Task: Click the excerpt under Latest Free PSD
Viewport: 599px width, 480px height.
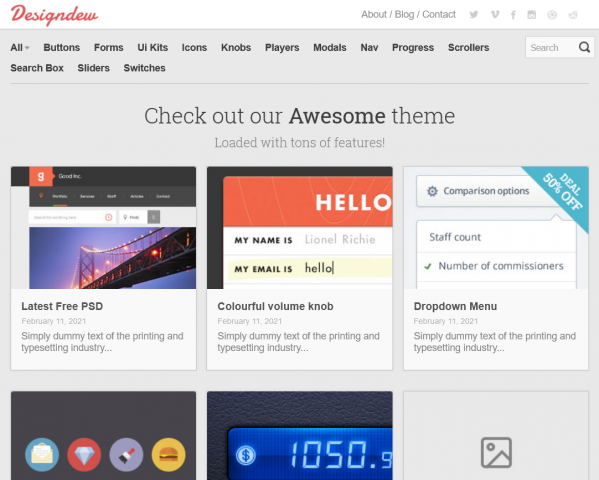Action: 102,342
